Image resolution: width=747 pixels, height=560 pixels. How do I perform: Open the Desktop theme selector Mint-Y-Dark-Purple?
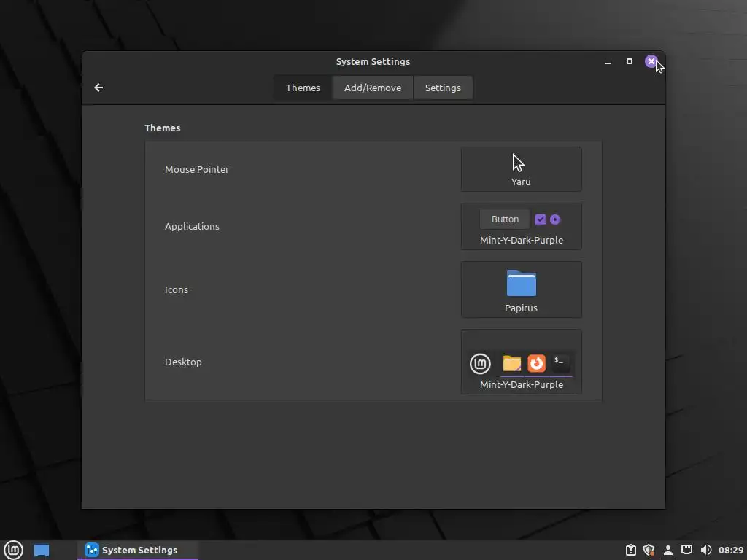pos(521,362)
